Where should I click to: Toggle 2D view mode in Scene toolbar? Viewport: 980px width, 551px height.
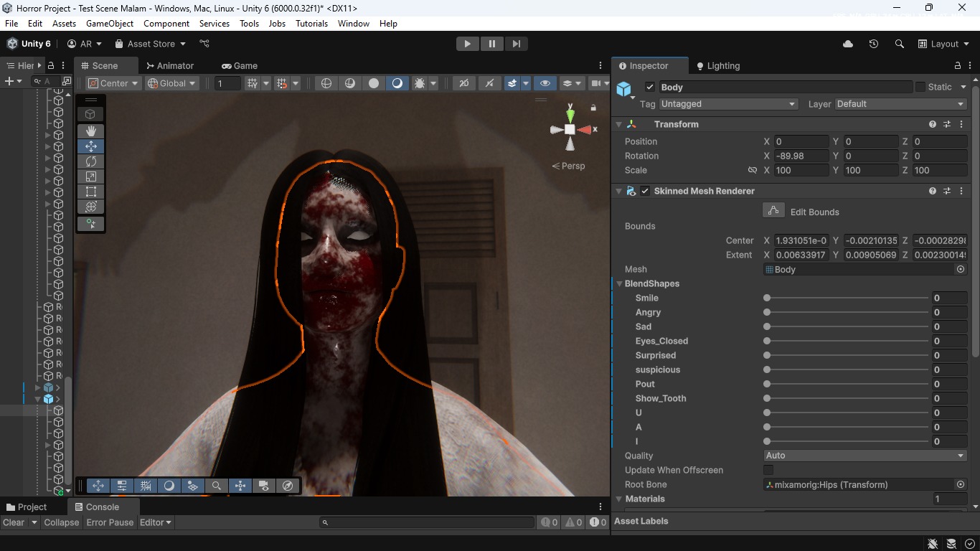[463, 83]
